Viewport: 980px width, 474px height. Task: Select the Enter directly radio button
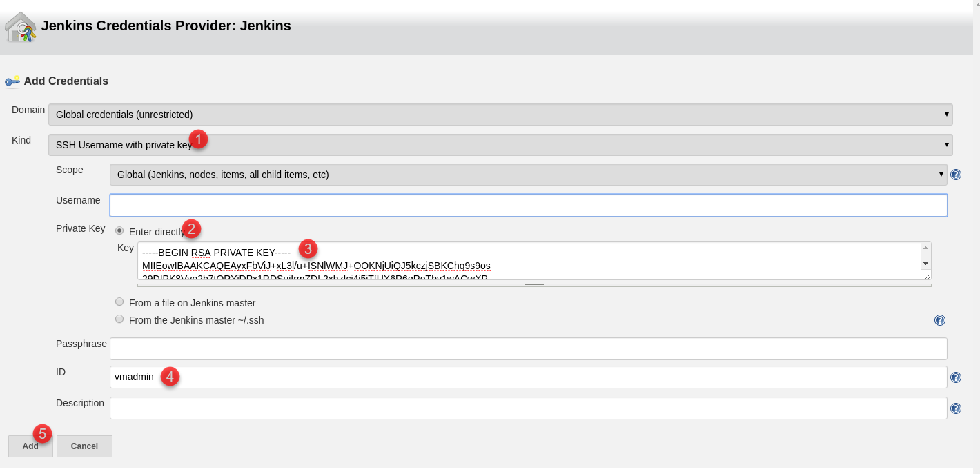(119, 231)
